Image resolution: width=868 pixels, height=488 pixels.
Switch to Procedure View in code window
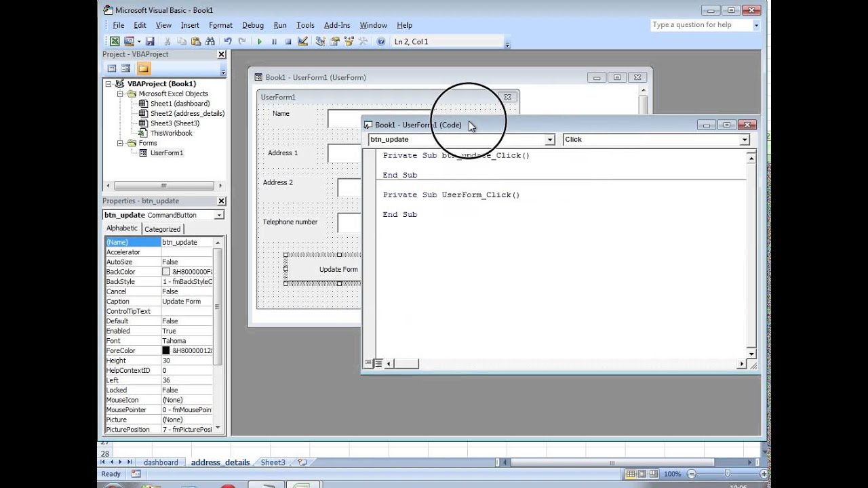(368, 364)
